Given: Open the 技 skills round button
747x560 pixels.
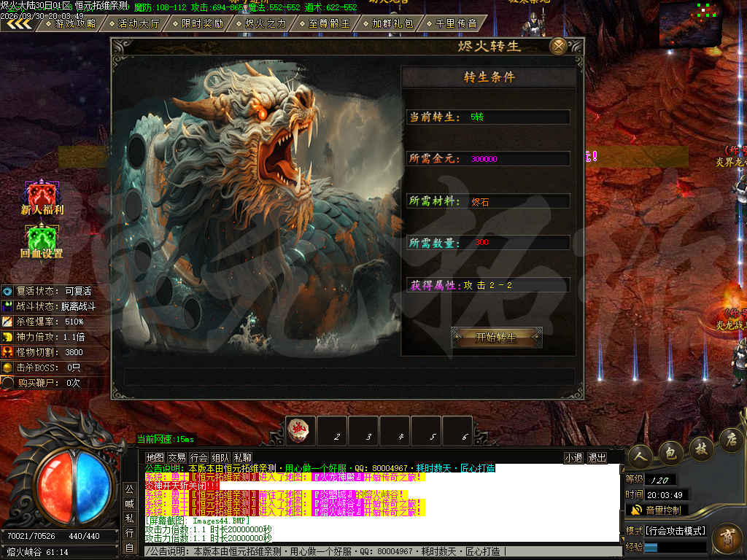Looking at the screenshot, I should point(701,448).
